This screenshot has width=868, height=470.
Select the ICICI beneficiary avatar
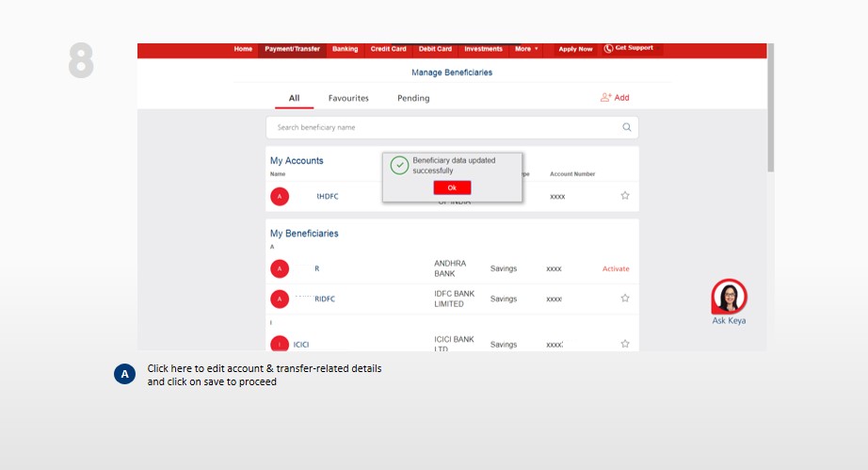tap(280, 344)
